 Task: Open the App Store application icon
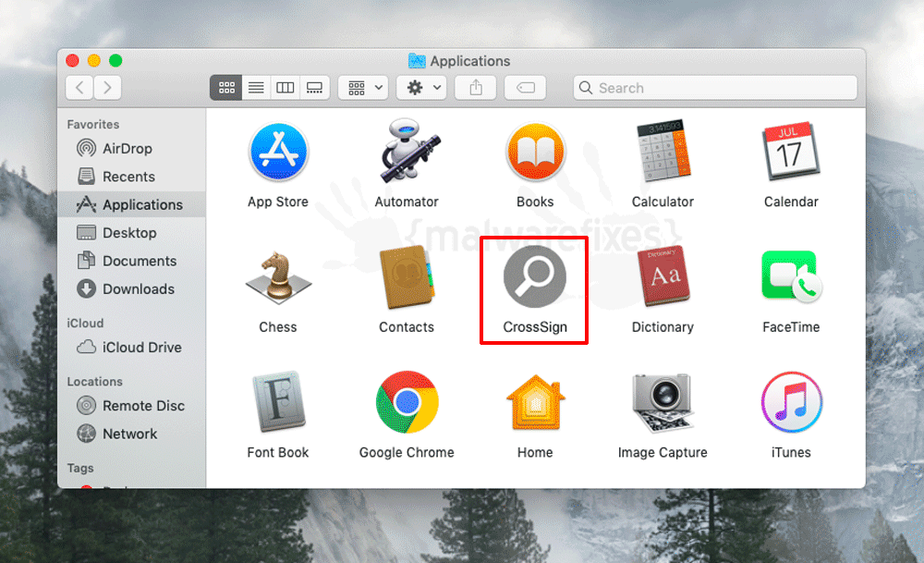coord(278,153)
